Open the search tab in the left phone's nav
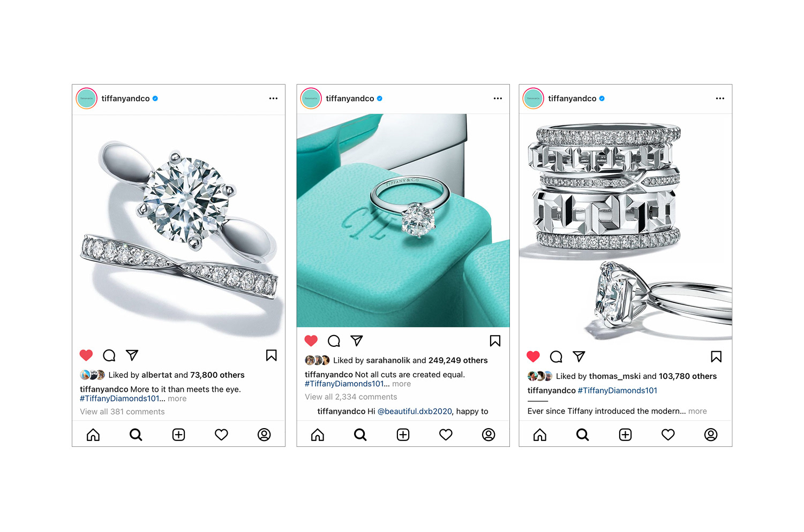This screenshot has height=532, width=804. (136, 435)
